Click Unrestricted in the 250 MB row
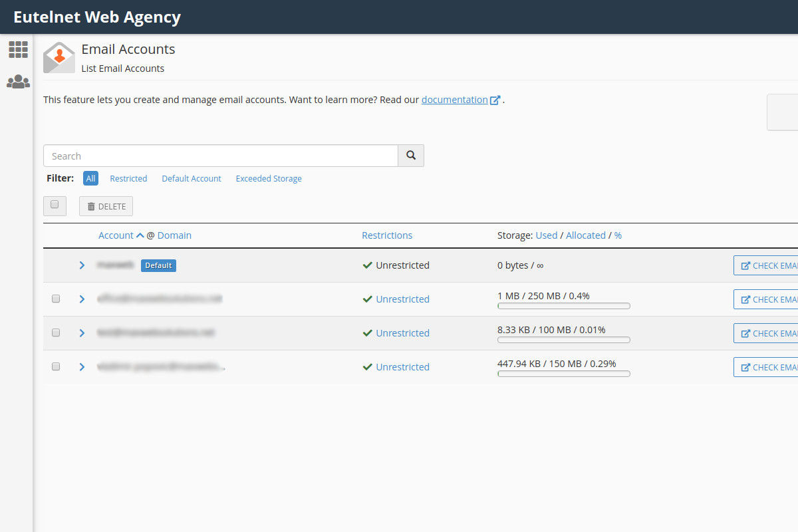 coord(403,299)
